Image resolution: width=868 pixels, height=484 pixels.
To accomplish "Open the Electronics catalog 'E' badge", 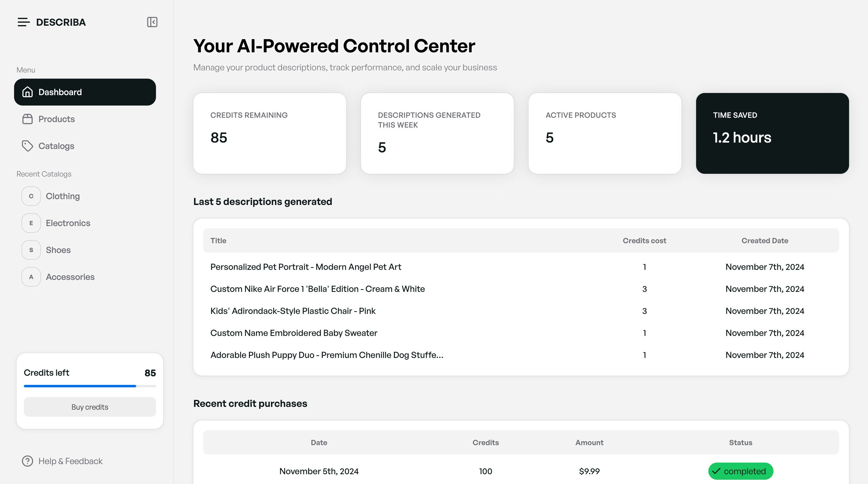I will (x=31, y=223).
